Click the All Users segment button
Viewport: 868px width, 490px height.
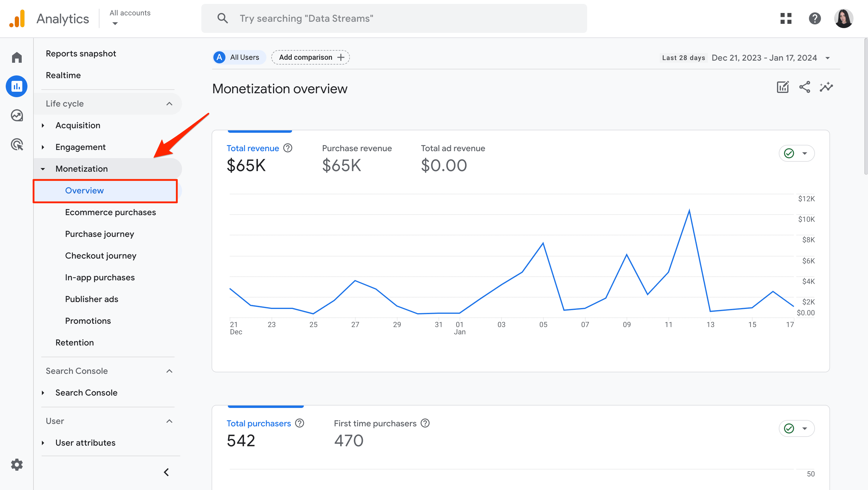click(238, 57)
